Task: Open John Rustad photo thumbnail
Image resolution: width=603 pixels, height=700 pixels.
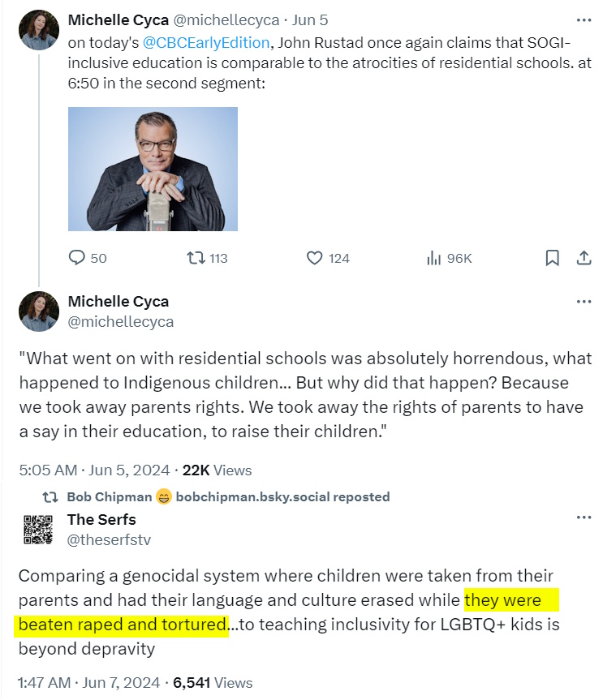Action: pos(153,170)
